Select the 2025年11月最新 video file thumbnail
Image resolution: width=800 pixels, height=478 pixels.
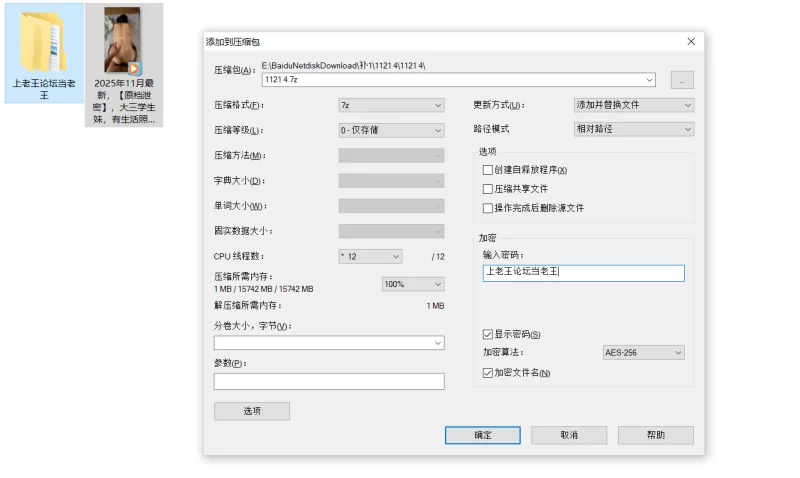coord(123,40)
